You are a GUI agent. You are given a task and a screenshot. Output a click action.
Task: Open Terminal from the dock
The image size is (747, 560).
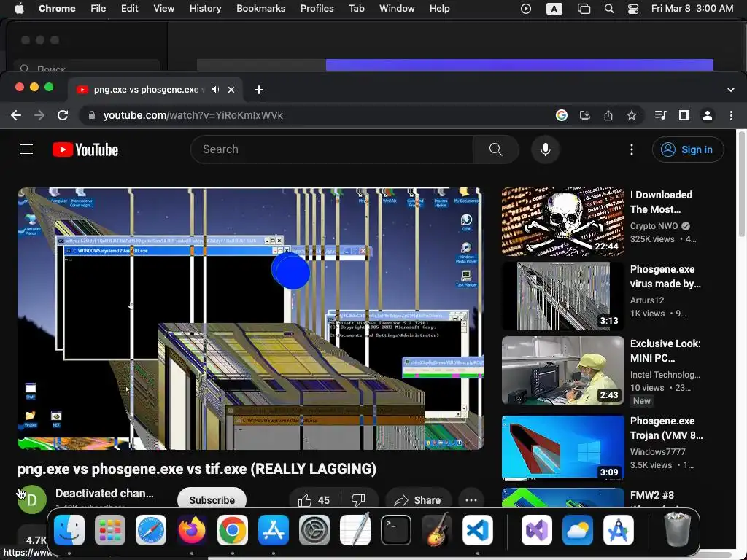[395, 530]
